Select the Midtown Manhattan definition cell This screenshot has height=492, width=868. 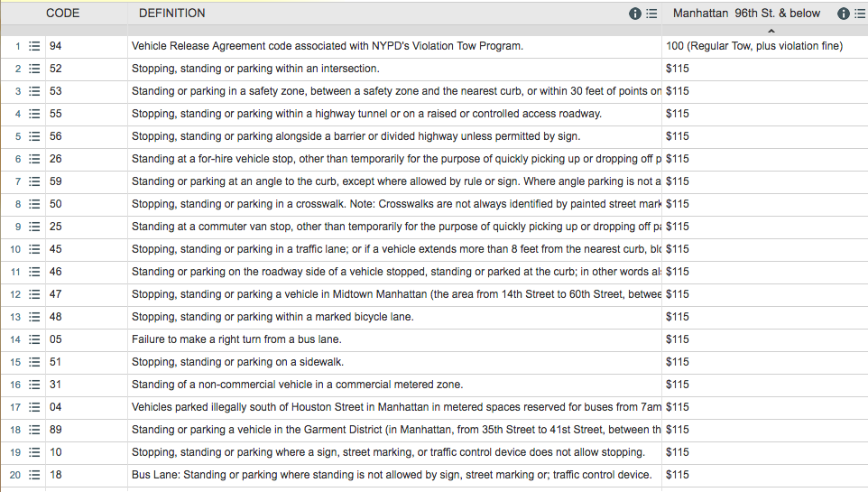[394, 295]
